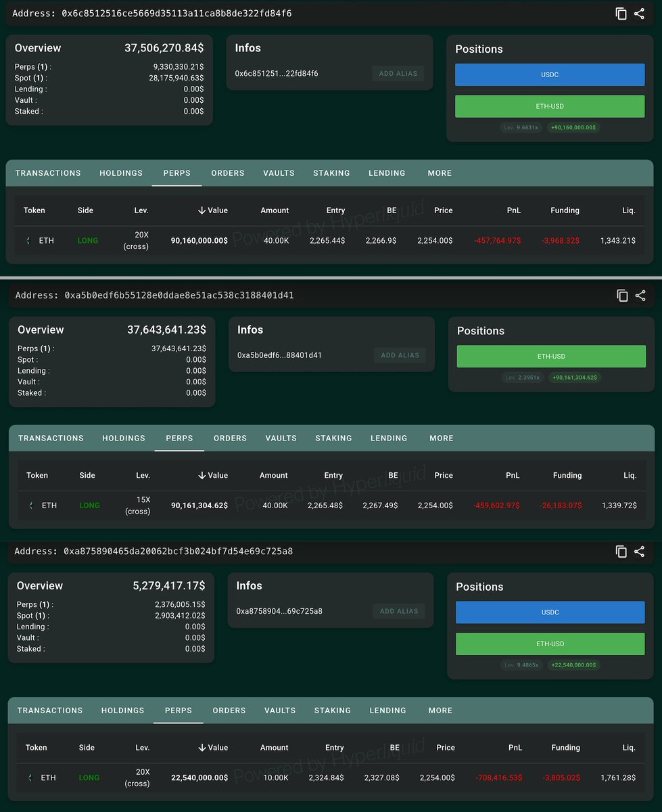
Task: Click the ETH token icon in the 90,160,000.00$ row
Action: tap(28, 241)
